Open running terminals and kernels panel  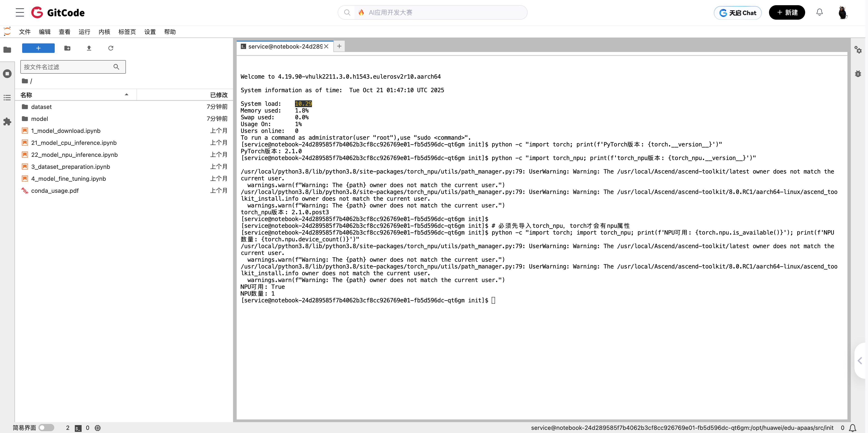pos(7,73)
